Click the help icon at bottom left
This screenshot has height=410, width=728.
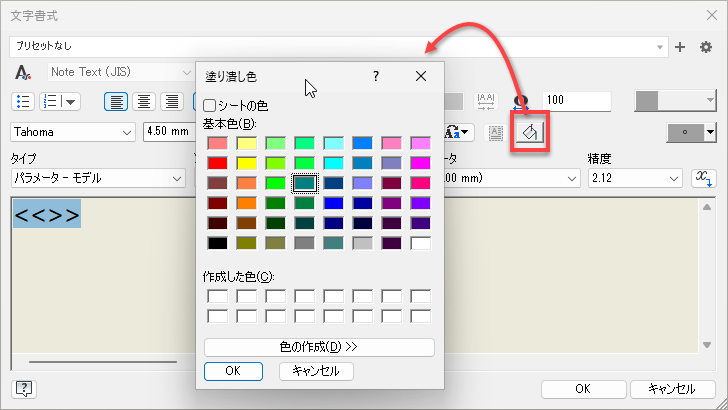click(23, 389)
